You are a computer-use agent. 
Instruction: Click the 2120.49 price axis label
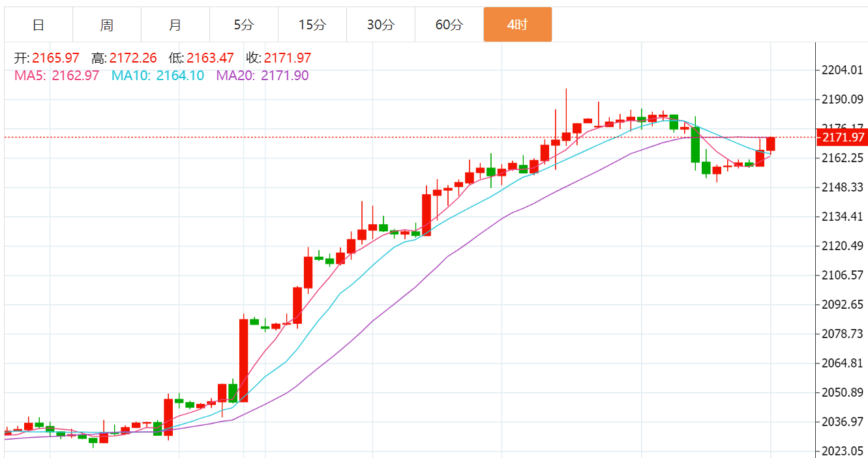click(844, 246)
